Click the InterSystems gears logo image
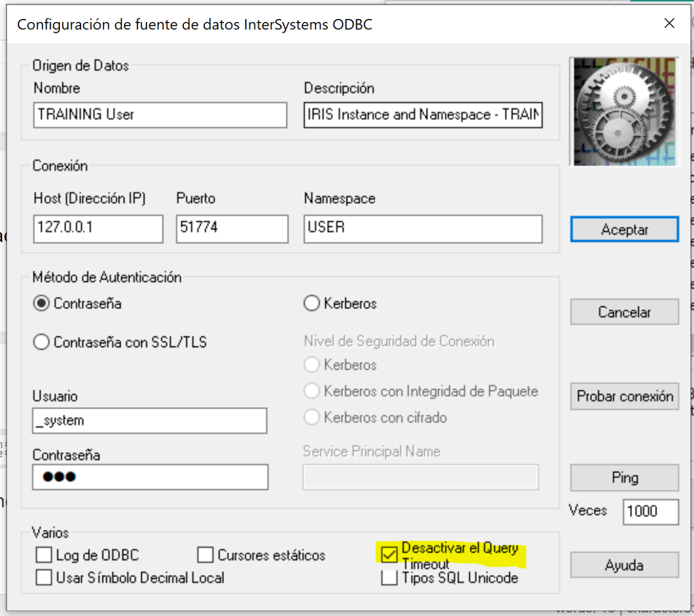The image size is (694, 616). pos(624,112)
